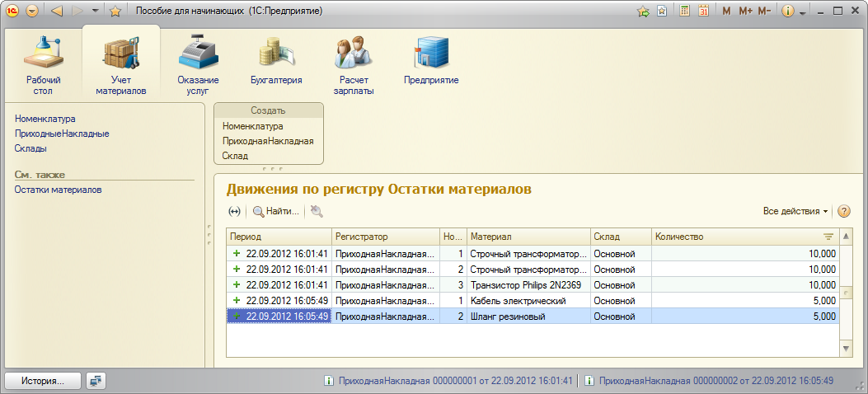868x394 pixels.
Task: Open the Предприятие section
Action: pos(431,60)
